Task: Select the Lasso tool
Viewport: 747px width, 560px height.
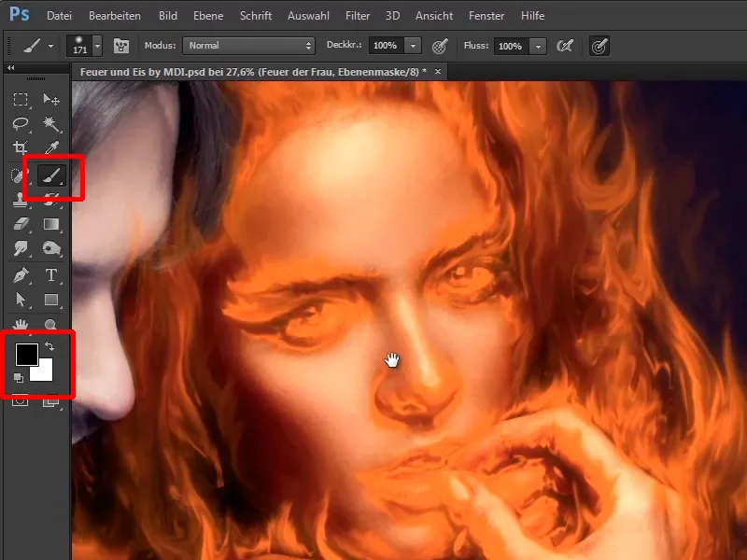Action: tap(21, 124)
